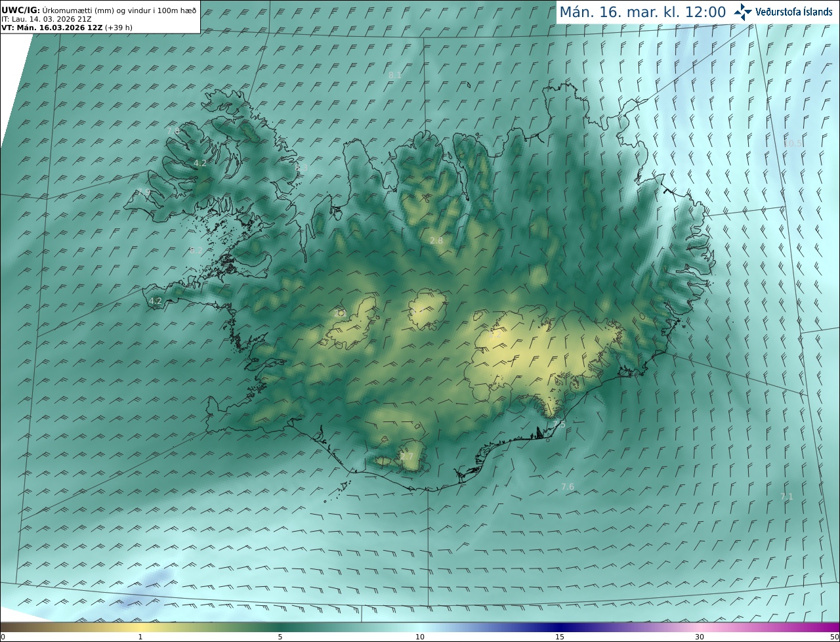
Task: Pick the yellow segment of the color scale
Action: (x=140, y=627)
